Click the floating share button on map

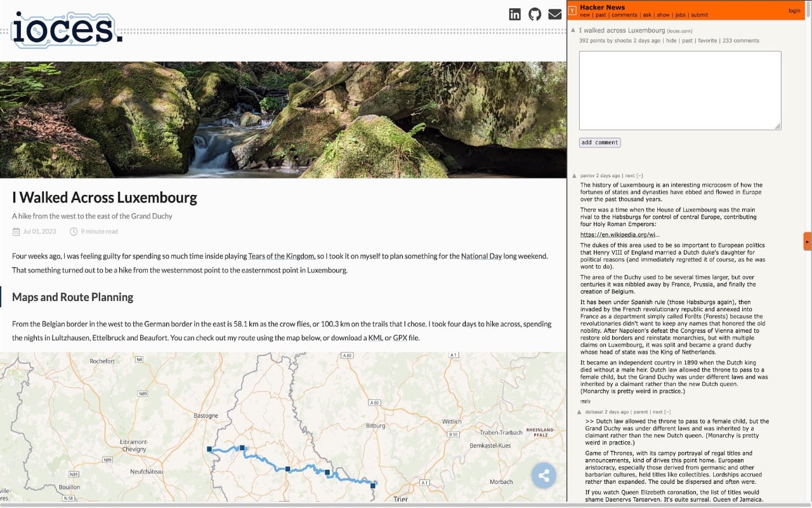(x=544, y=475)
